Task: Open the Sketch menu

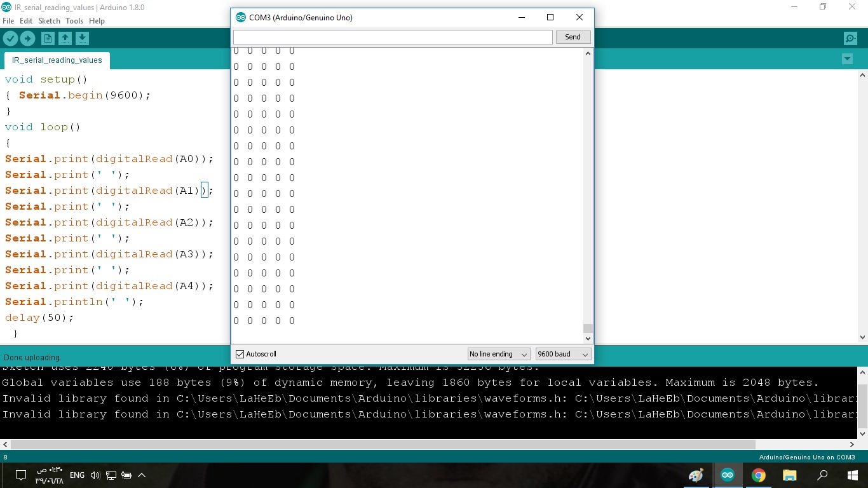Action: coord(49,21)
